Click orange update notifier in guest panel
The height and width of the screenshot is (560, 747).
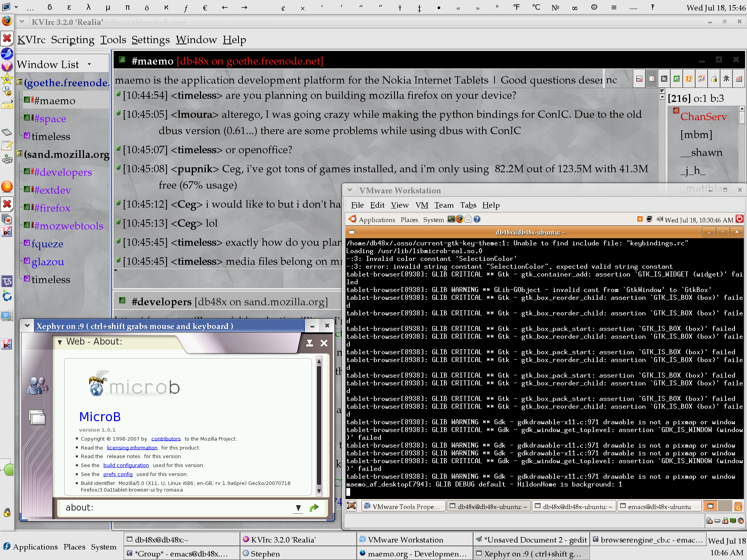coord(640,219)
